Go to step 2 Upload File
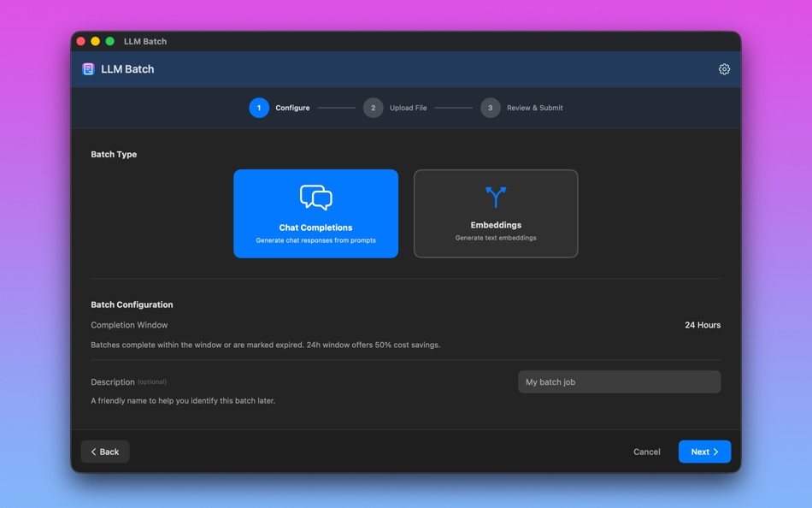The image size is (812, 508). pos(395,108)
